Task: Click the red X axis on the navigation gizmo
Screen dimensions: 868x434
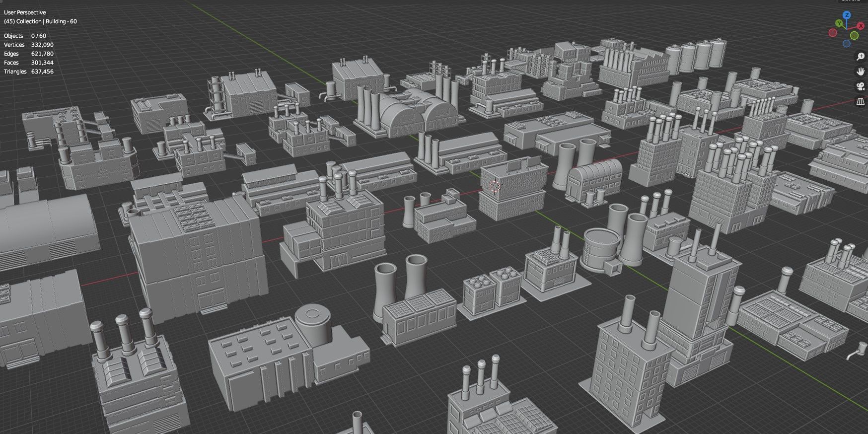Action: click(861, 26)
